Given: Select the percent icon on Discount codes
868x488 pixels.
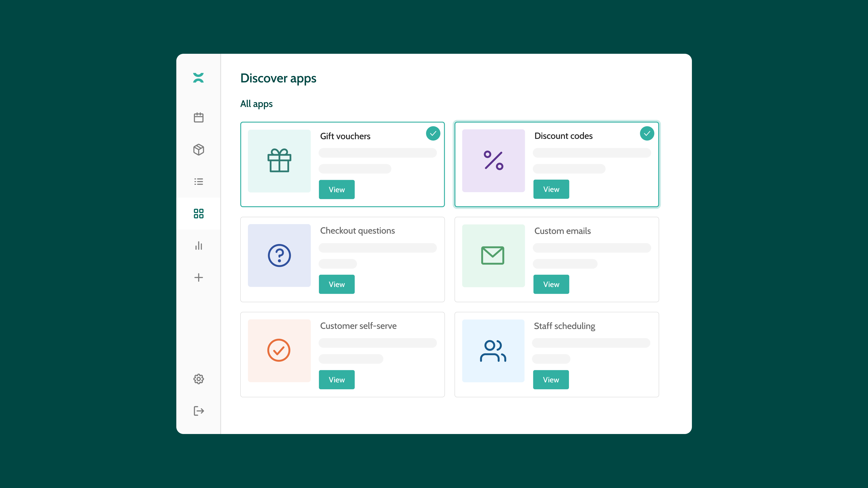Looking at the screenshot, I should pos(493,161).
